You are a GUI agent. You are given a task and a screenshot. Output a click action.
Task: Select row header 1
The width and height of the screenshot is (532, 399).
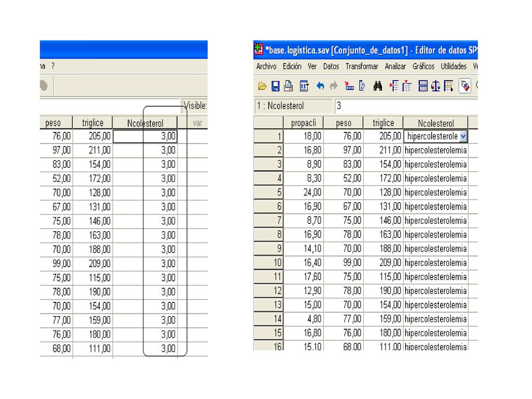pyautogui.click(x=269, y=137)
